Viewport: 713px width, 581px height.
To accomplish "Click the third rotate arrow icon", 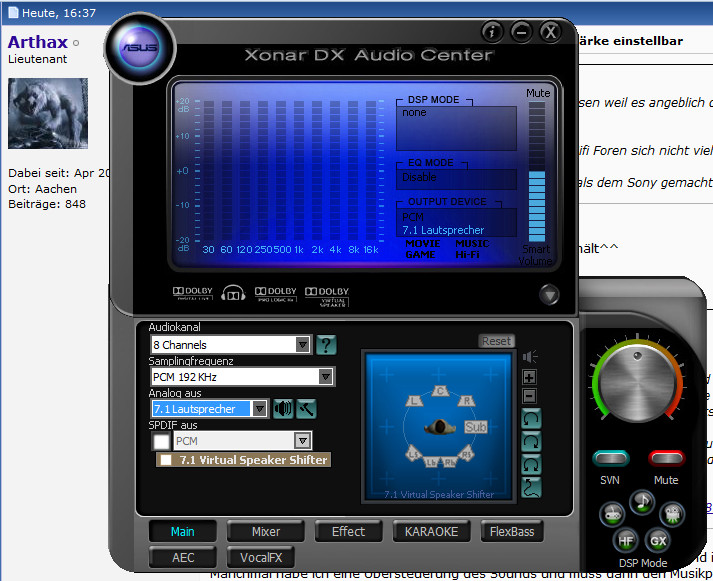I will 531,464.
